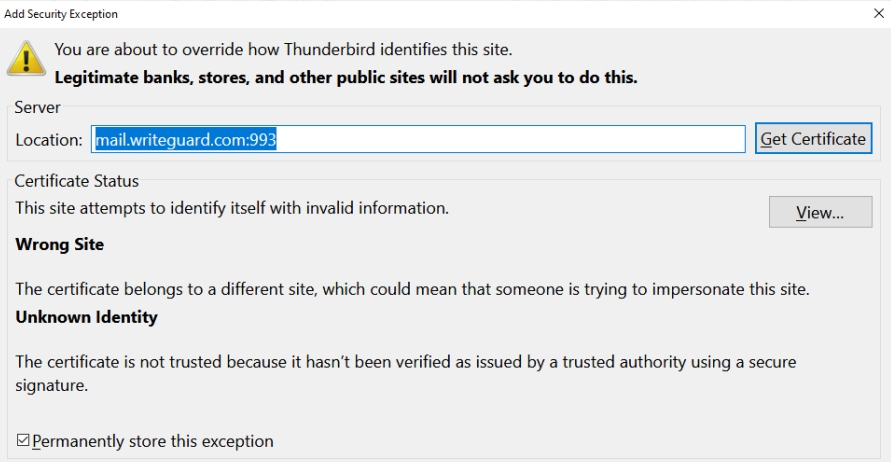Toggle the Permanently store this exception checkbox
The image size is (891, 462).
pos(23,441)
